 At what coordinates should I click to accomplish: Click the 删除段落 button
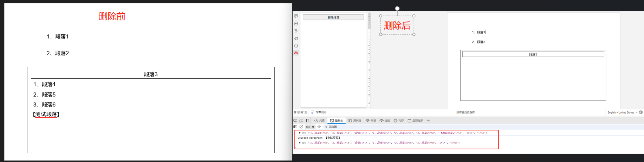pos(333,17)
